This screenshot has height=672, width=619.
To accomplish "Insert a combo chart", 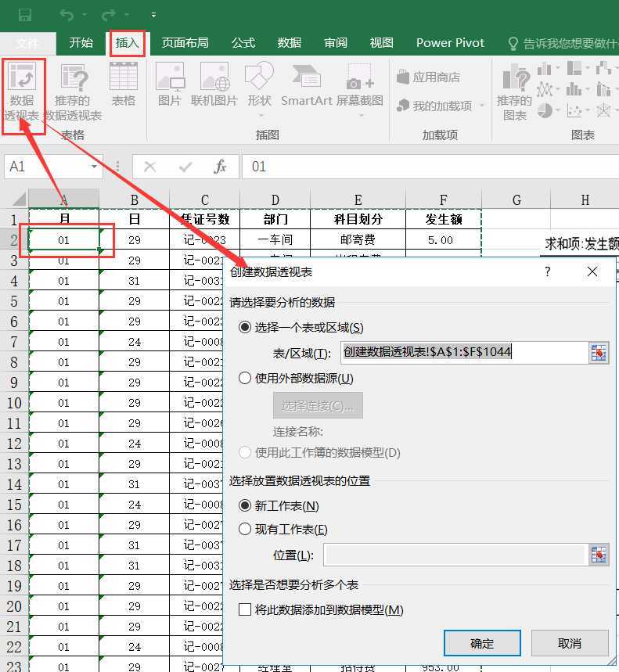I will (603, 89).
